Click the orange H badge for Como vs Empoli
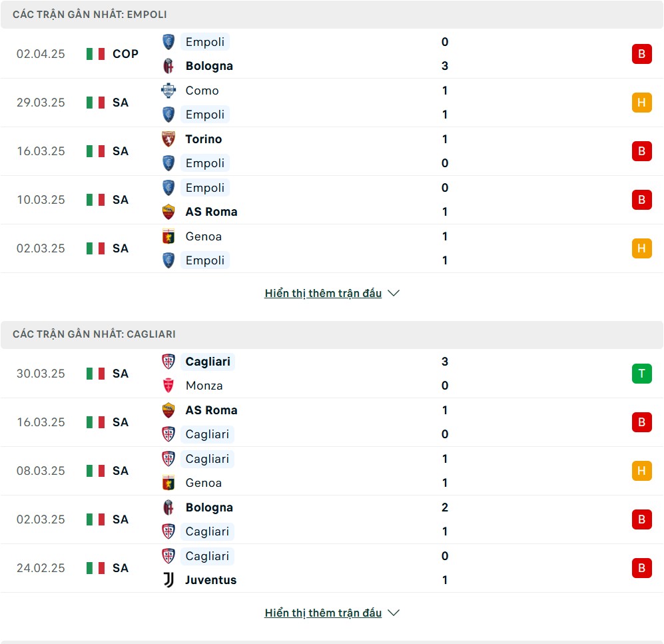 coord(641,103)
